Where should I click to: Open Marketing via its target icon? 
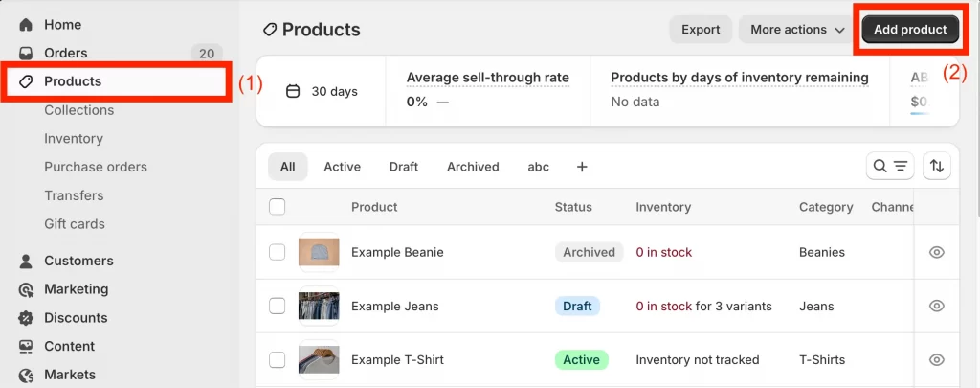point(26,289)
